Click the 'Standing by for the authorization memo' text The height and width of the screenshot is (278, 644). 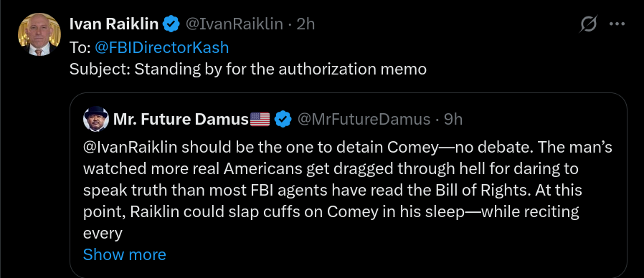click(x=280, y=69)
